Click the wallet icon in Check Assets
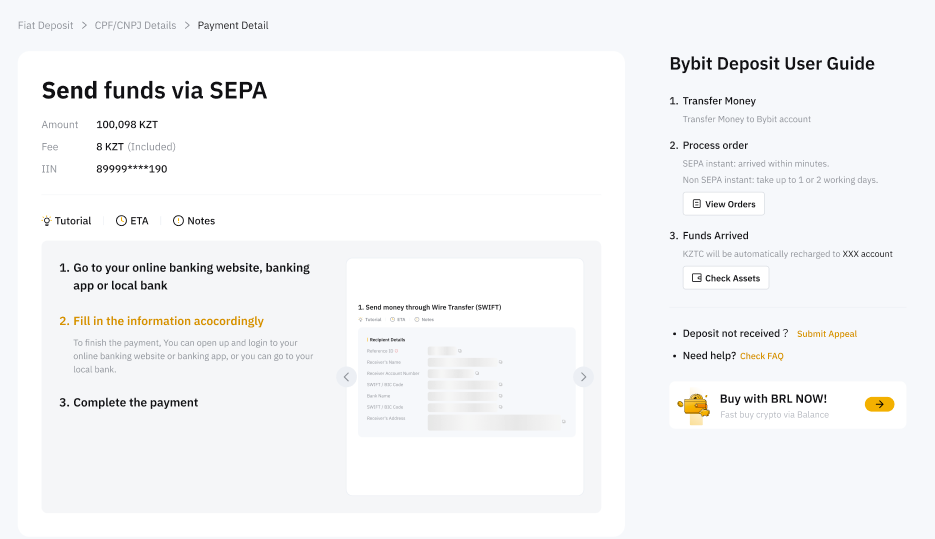The width and height of the screenshot is (935, 539). 697,278
